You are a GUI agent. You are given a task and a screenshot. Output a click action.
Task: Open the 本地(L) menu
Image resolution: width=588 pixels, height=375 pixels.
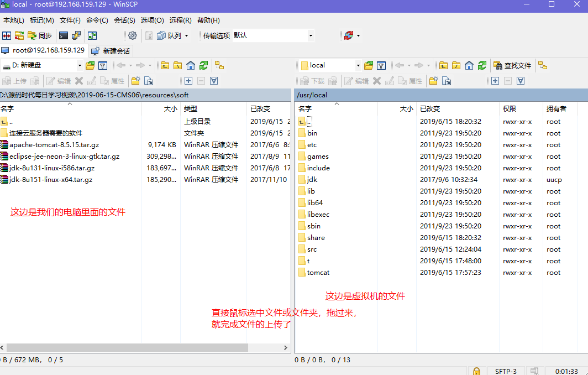(13, 20)
